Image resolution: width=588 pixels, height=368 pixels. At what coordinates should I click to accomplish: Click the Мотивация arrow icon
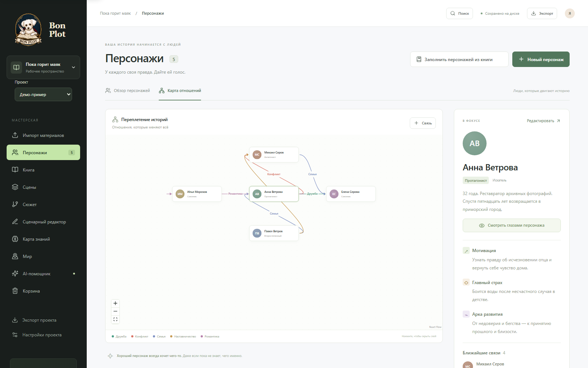pyautogui.click(x=466, y=251)
